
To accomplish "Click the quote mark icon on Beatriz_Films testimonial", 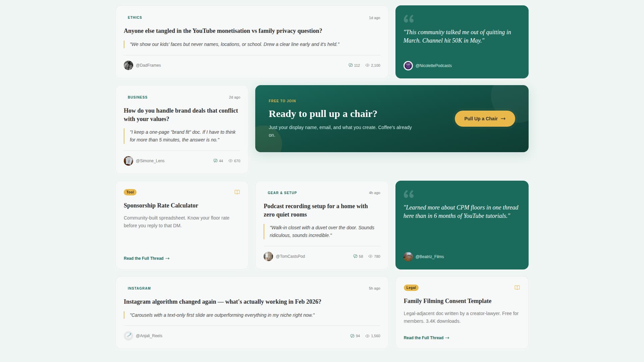I will click(409, 194).
